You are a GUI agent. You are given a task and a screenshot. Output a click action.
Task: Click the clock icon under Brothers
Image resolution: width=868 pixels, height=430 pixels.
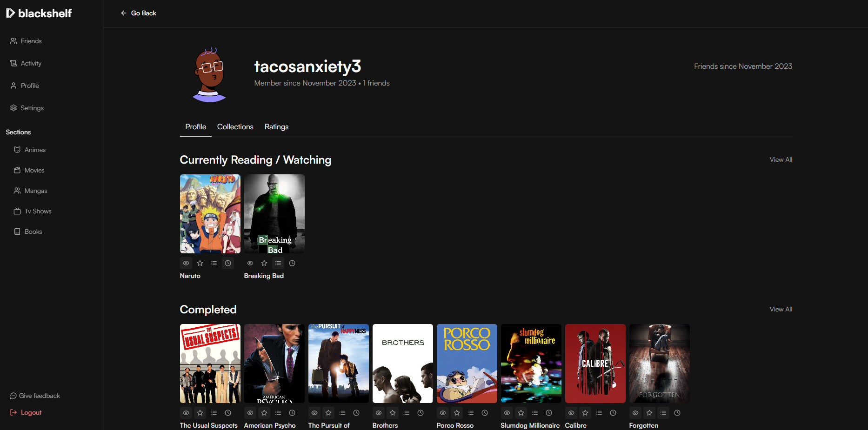[x=421, y=413]
